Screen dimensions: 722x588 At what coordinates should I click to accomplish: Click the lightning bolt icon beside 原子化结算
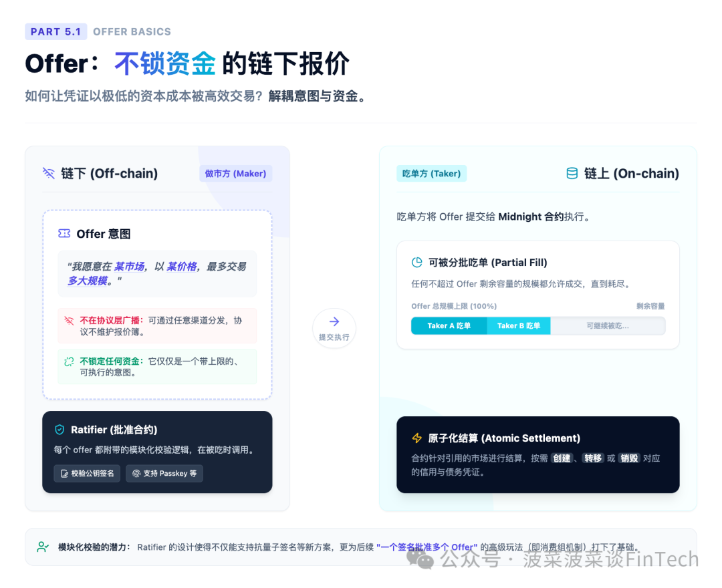416,438
